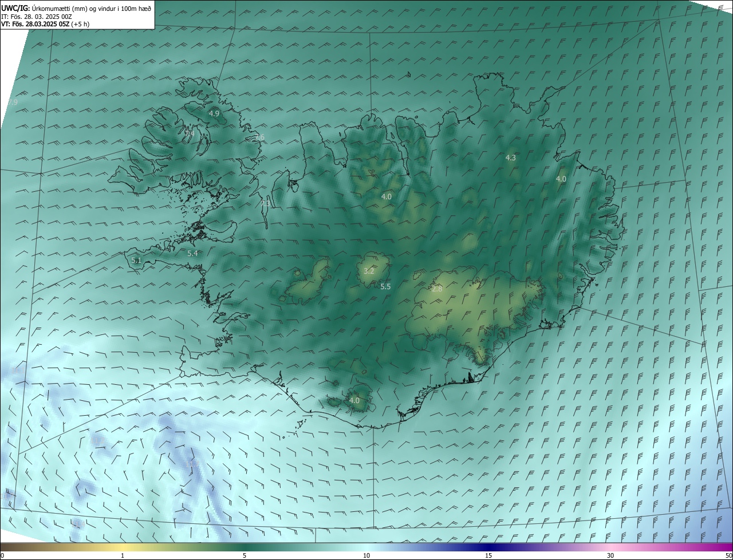The width and height of the screenshot is (733, 560).
Task: Click the 5.4 value label on the map
Action: [192, 253]
